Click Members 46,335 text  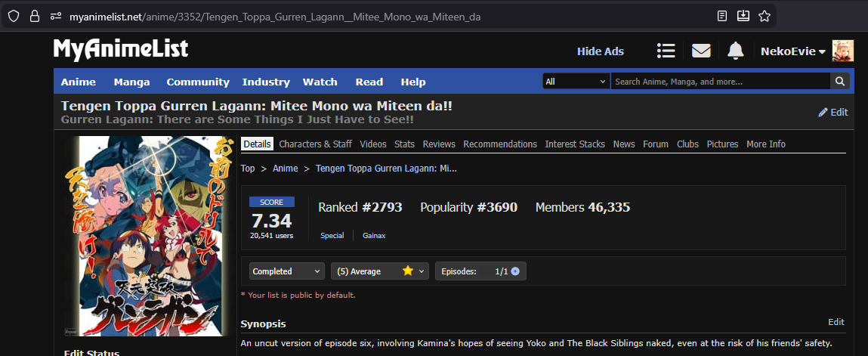point(582,208)
